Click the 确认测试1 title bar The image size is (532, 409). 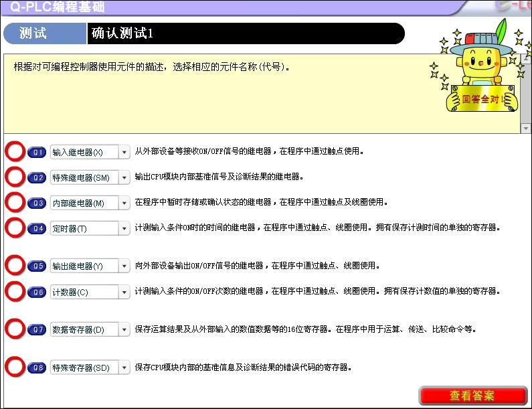coord(244,33)
